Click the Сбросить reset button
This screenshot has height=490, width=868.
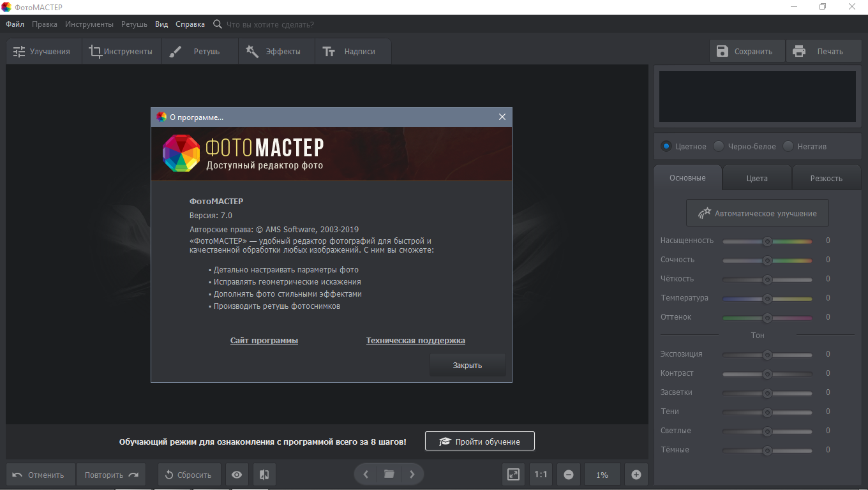coord(189,475)
